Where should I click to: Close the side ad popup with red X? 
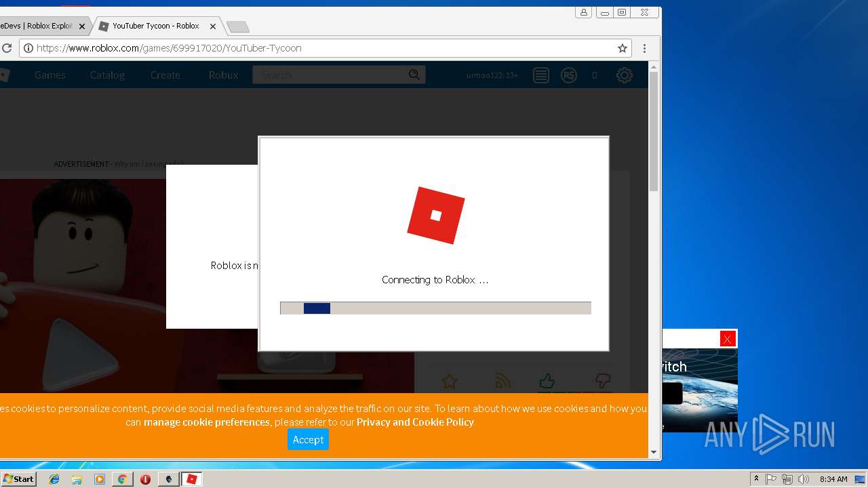pos(728,339)
